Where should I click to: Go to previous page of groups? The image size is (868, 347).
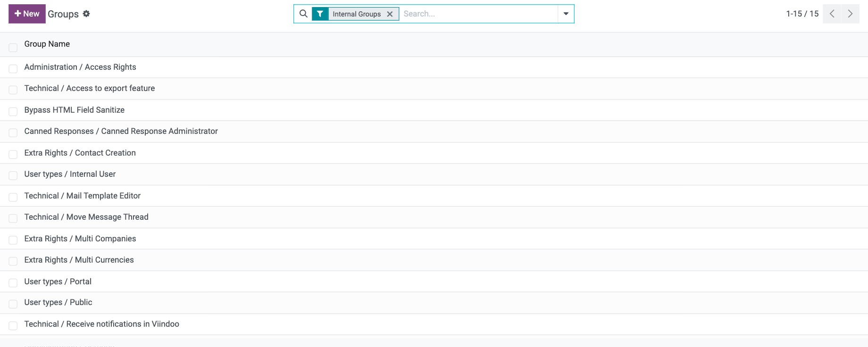click(x=832, y=14)
